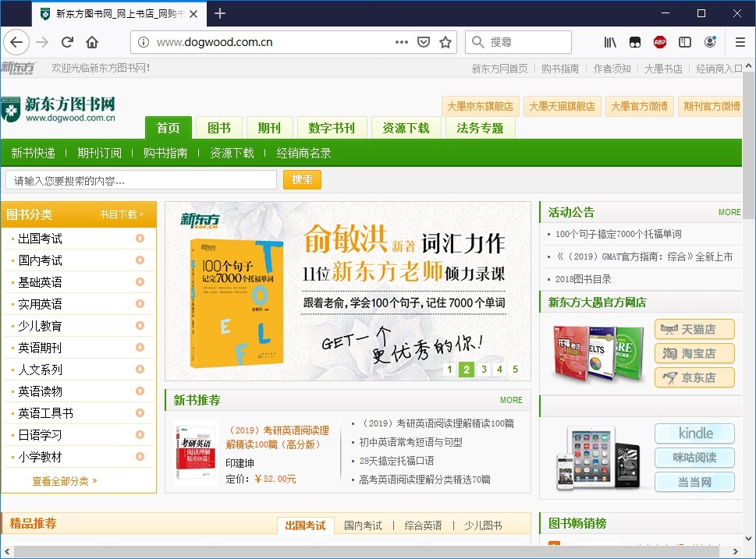The height and width of the screenshot is (559, 756).
Task: Toggle the sidebar view icon
Action: pyautogui.click(x=684, y=42)
